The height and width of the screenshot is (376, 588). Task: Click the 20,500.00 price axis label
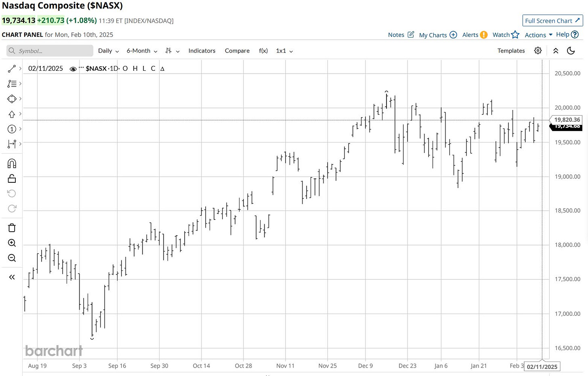coord(567,73)
